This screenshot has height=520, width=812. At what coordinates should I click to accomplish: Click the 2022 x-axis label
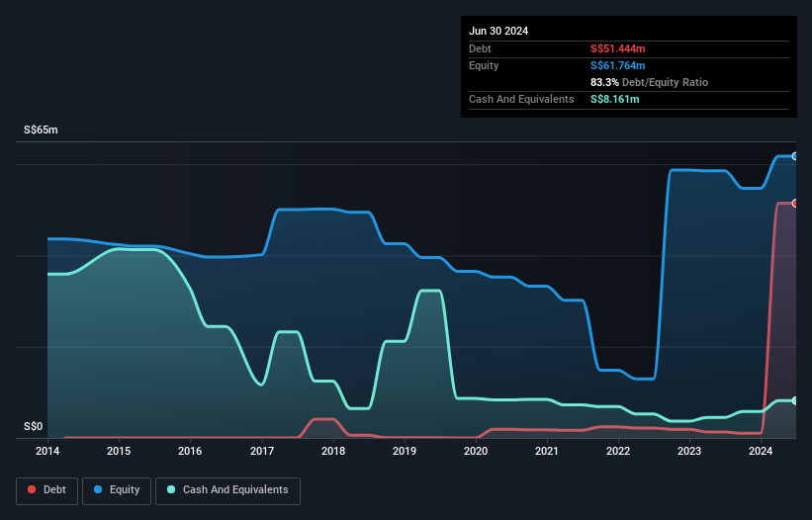pyautogui.click(x=618, y=451)
